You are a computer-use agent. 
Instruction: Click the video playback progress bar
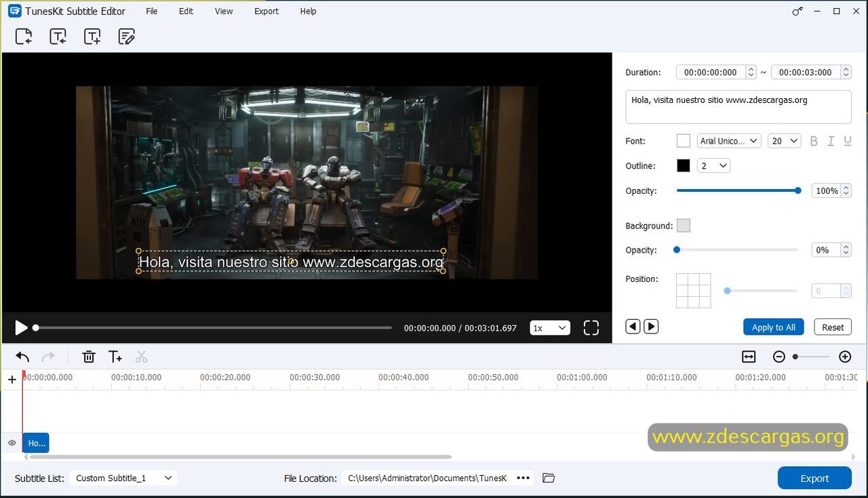pos(212,328)
